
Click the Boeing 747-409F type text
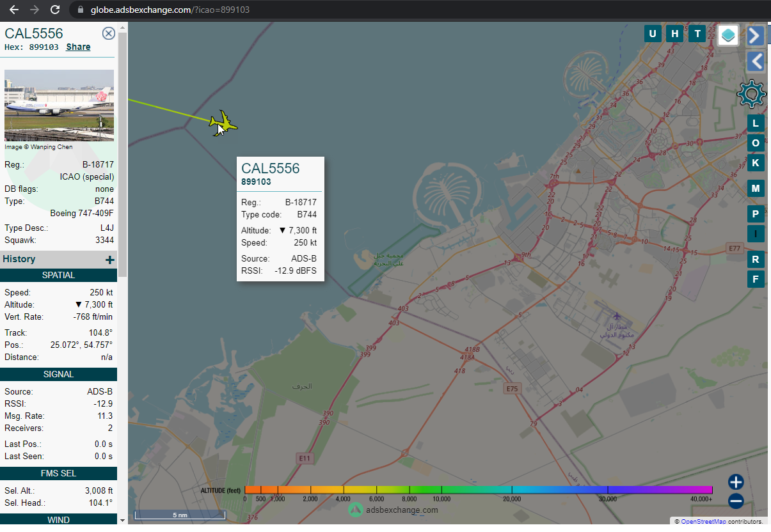pyautogui.click(x=82, y=213)
